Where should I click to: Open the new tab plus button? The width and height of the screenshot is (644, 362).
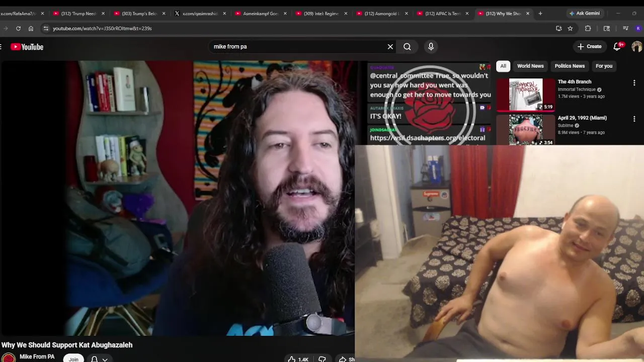point(540,14)
